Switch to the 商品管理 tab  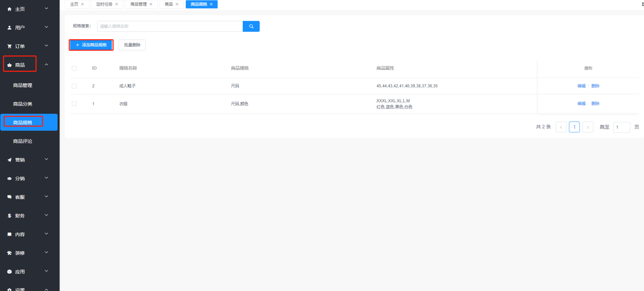pos(138,4)
